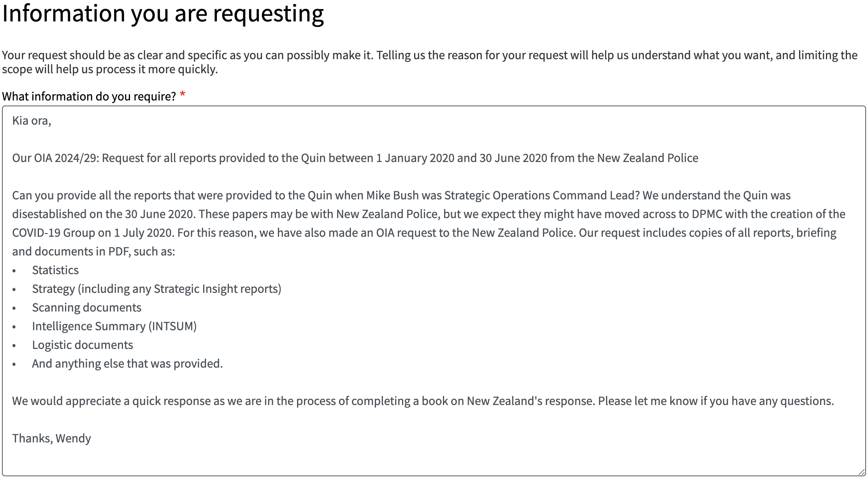The width and height of the screenshot is (868, 479).
Task: Click the blank area below 'Thanks, Wendy'
Action: pos(434,460)
